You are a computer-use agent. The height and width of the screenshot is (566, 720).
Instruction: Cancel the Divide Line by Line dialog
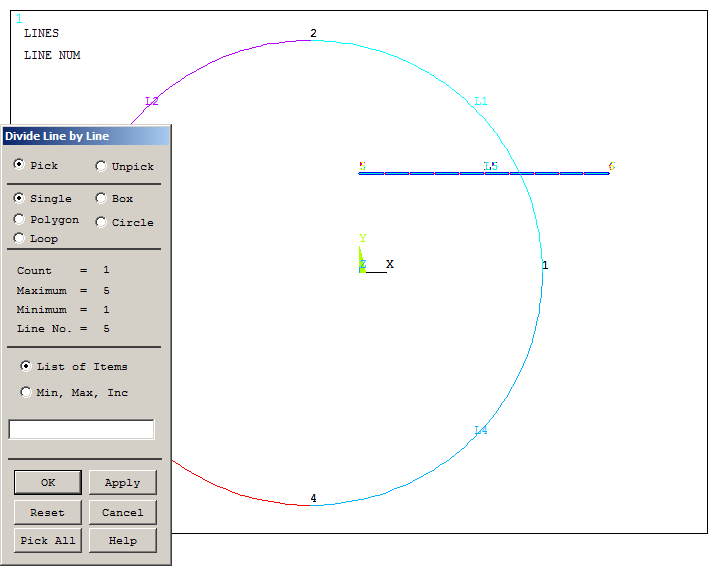[123, 512]
